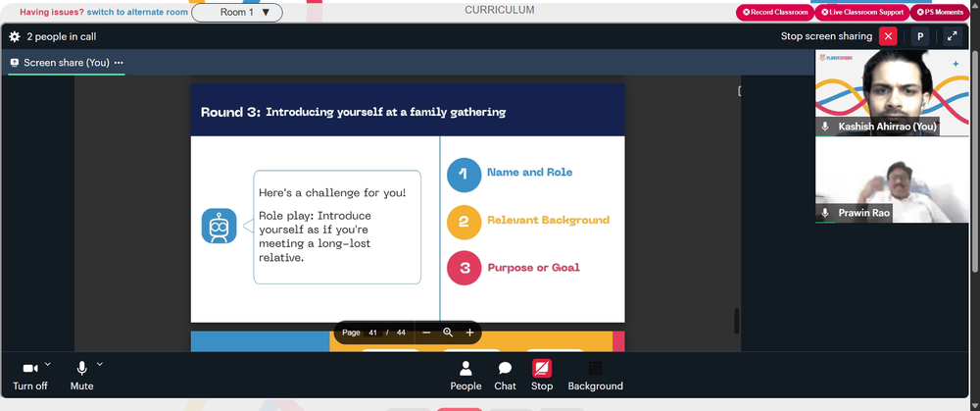This screenshot has width=980, height=411.
Task: Click the red X to stop screen sharing
Action: [x=888, y=36]
